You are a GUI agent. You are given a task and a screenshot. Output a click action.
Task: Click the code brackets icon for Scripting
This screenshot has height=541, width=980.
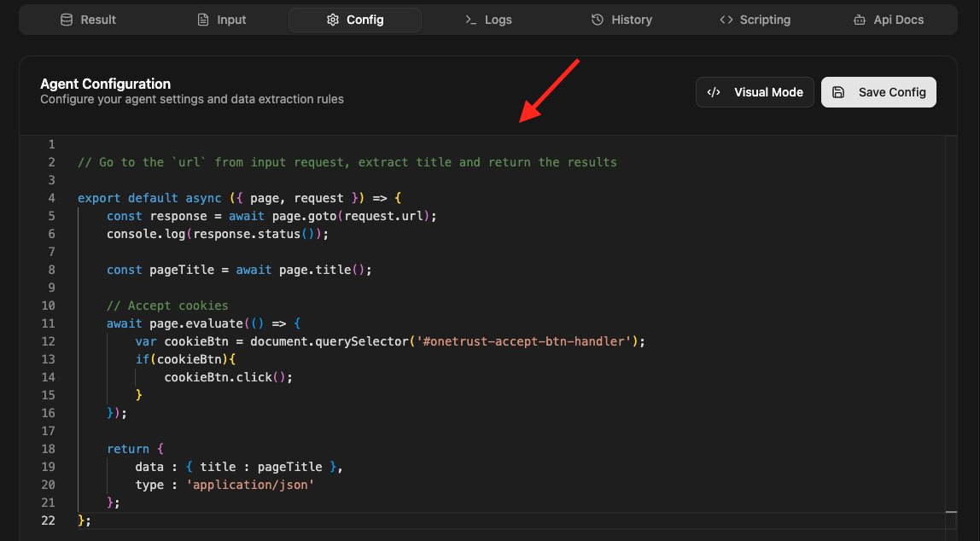(726, 20)
